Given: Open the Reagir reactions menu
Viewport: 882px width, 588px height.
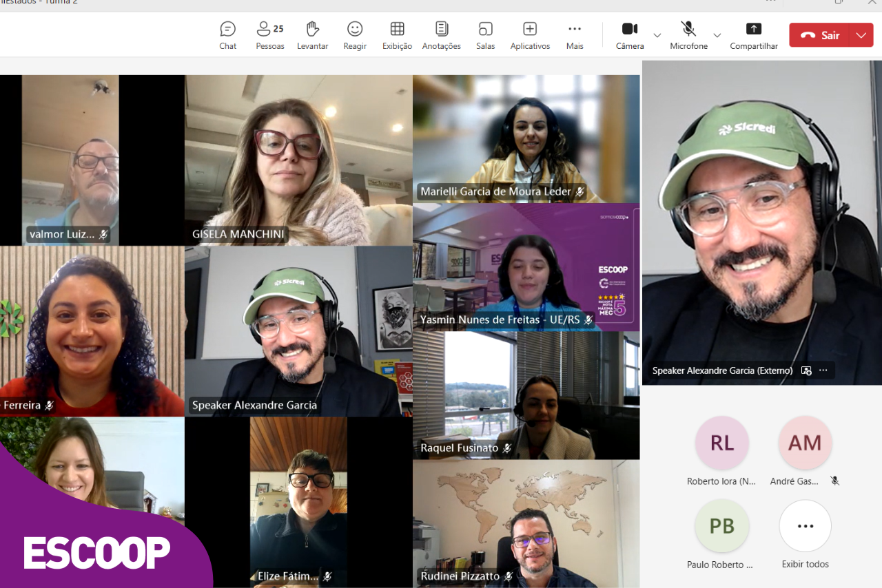Looking at the screenshot, I should tap(355, 35).
